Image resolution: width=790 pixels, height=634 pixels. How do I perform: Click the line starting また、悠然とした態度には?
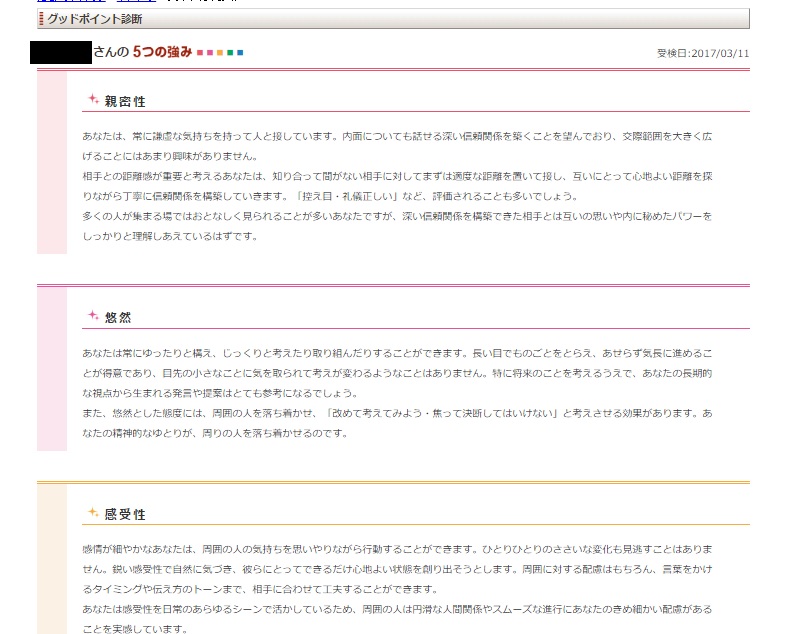(x=397, y=413)
